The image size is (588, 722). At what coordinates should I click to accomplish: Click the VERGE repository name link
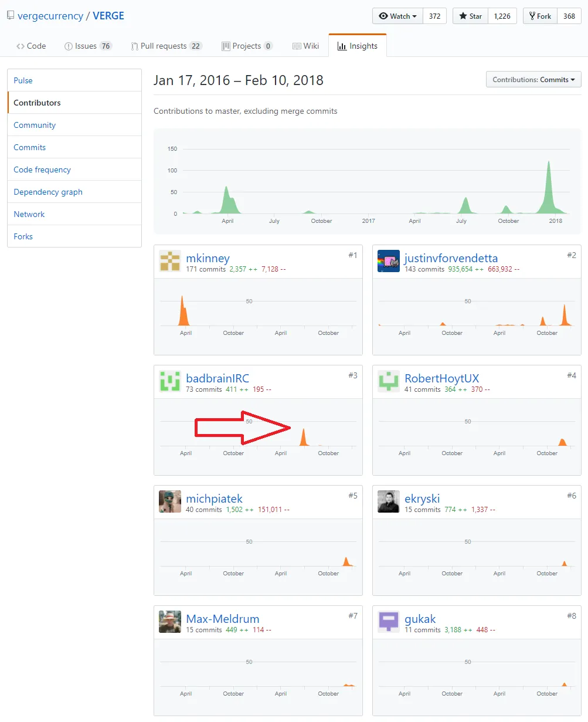[x=108, y=16]
